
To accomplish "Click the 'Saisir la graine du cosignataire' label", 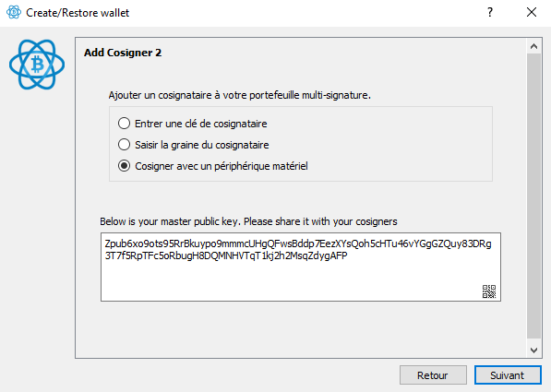I will coord(202,145).
